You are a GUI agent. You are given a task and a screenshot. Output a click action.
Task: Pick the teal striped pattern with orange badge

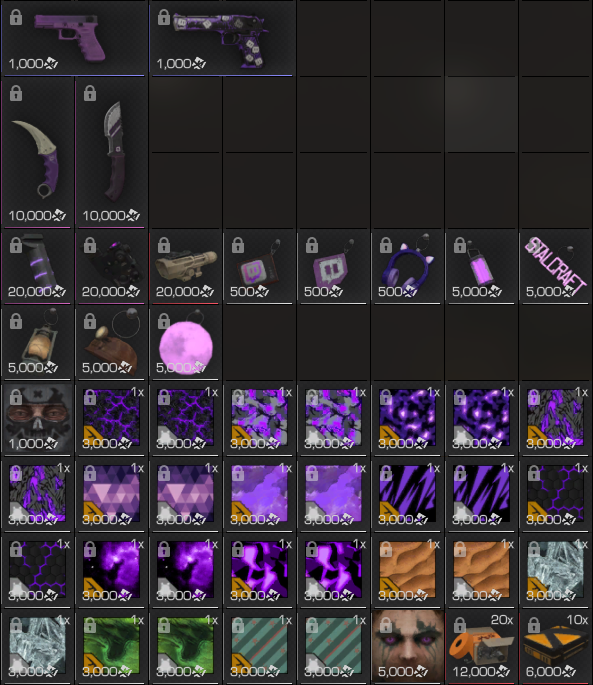[x=259, y=646]
